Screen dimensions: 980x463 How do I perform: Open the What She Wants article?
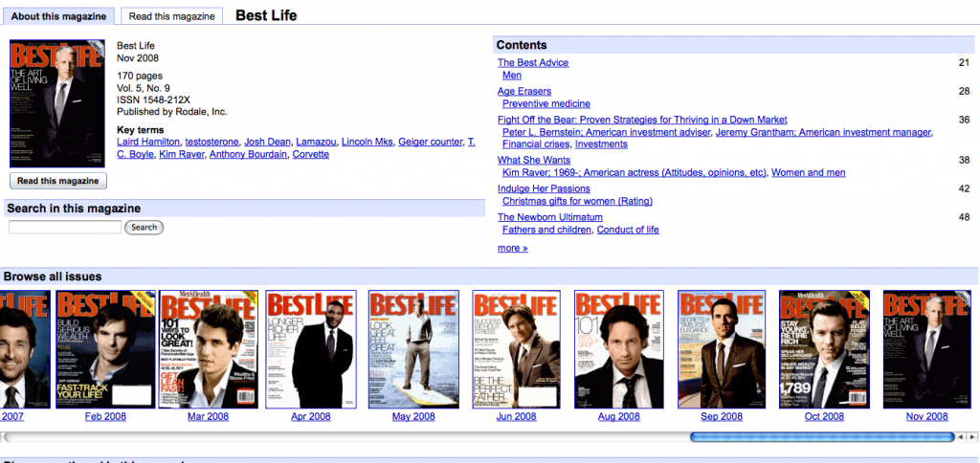coord(534,160)
